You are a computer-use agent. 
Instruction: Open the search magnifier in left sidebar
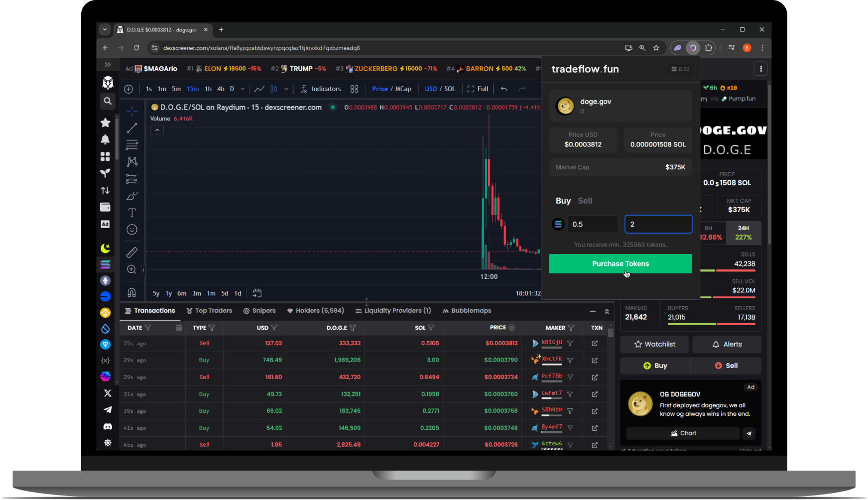[108, 101]
